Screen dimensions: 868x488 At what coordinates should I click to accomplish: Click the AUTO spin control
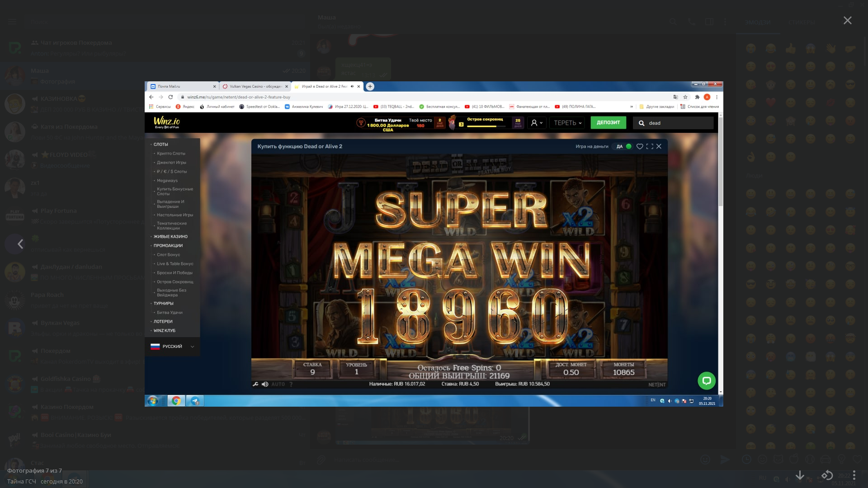pyautogui.click(x=278, y=384)
